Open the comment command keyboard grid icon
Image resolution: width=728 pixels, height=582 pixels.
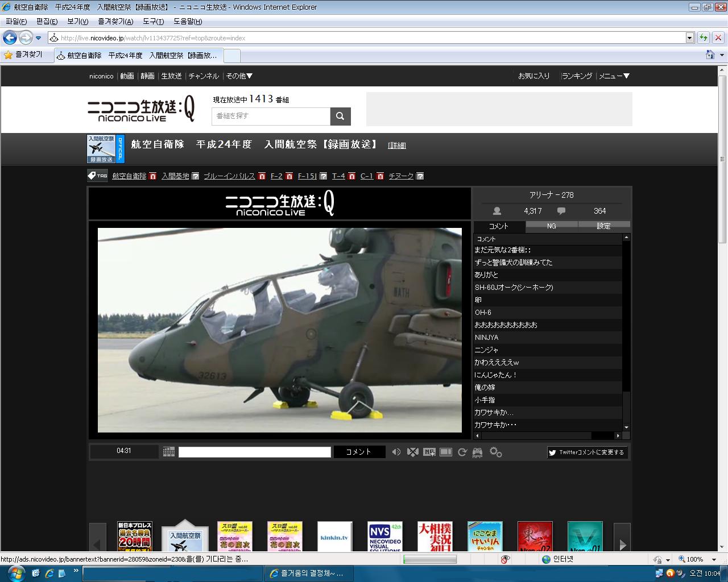click(x=168, y=452)
